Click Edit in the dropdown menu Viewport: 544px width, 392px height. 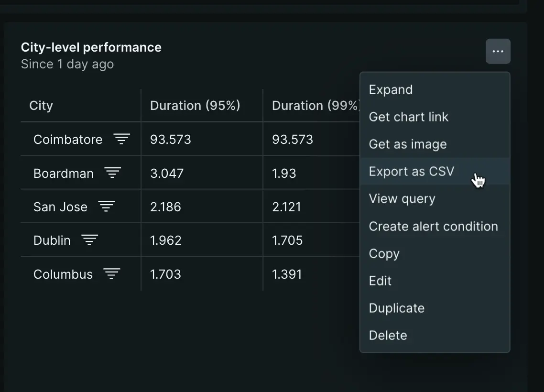(380, 281)
